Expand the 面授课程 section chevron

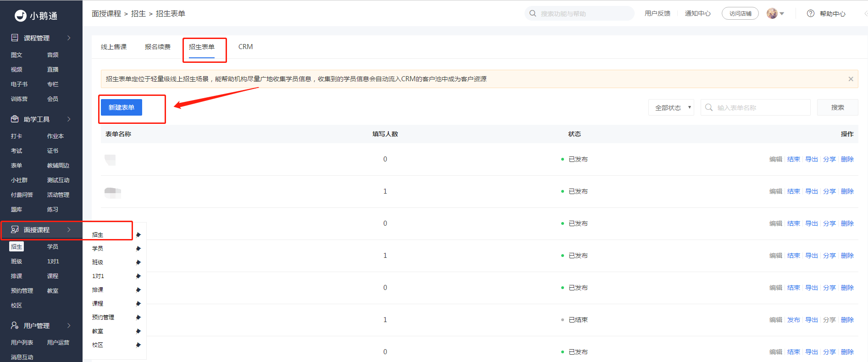(x=69, y=229)
